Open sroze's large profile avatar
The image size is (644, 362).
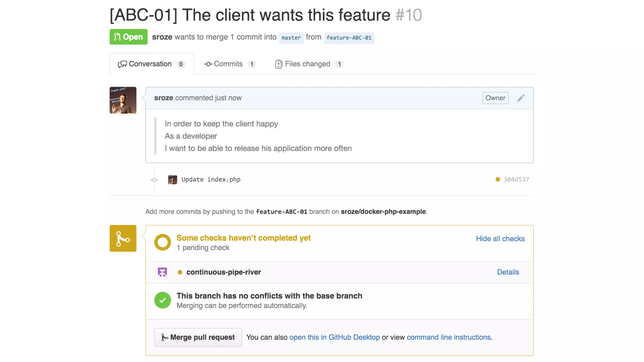(123, 100)
